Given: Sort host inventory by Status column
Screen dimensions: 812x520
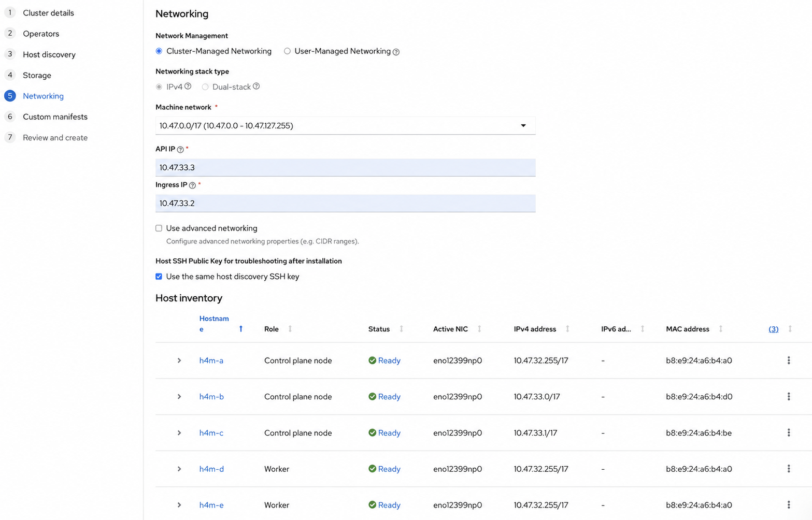Looking at the screenshot, I should (x=401, y=329).
